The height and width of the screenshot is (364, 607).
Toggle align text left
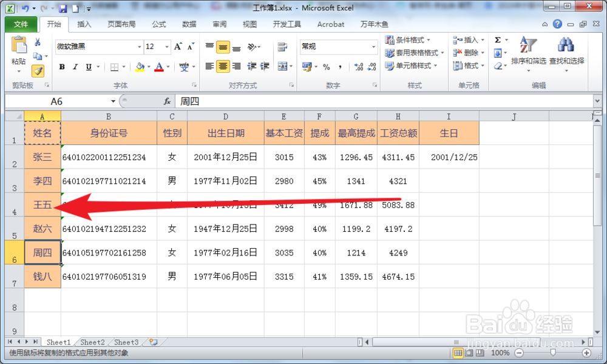209,66
